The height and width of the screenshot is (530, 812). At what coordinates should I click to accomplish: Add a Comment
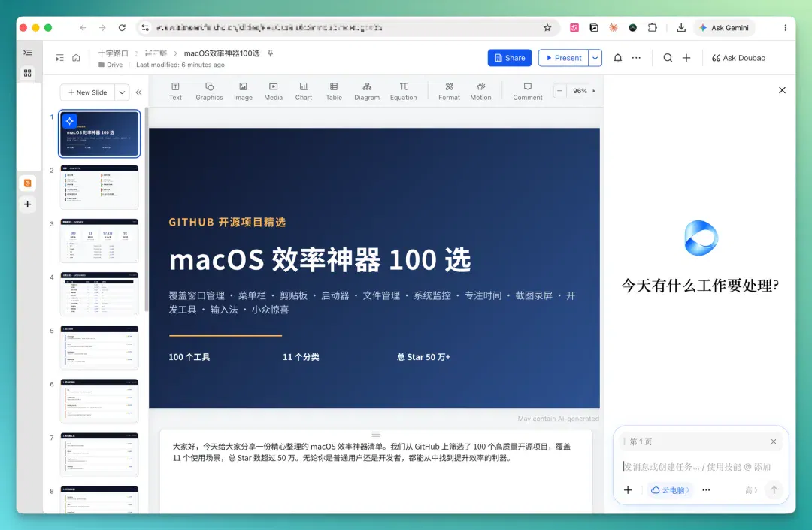click(x=528, y=91)
